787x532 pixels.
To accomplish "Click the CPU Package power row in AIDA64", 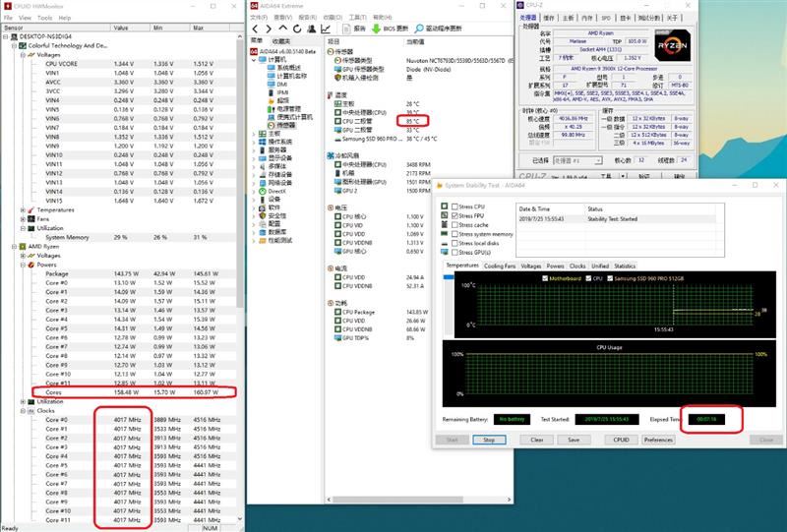I will (x=382, y=312).
